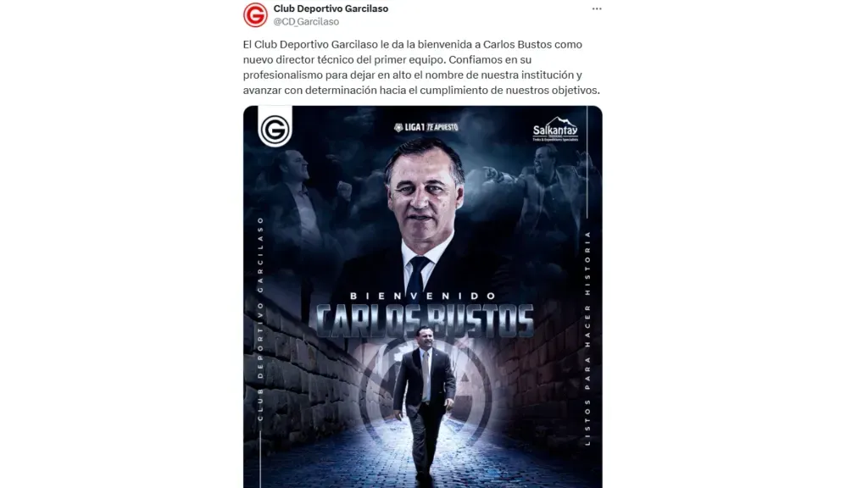Open the large portrait of the coach
Image resolution: width=868 pixels, height=488 pixels.
point(424,216)
